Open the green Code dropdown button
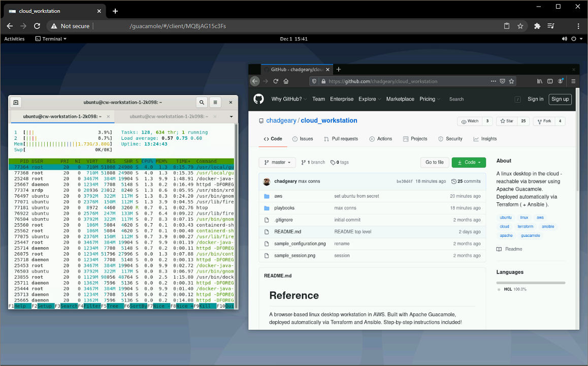 pyautogui.click(x=469, y=162)
